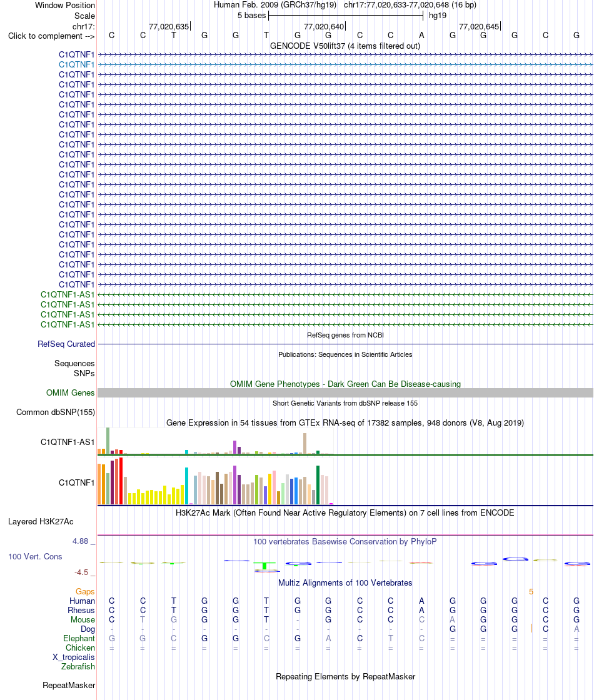Click the 'A' base in the top sequence row
Image resolution: width=594 pixels, height=700 pixels.
click(x=421, y=35)
